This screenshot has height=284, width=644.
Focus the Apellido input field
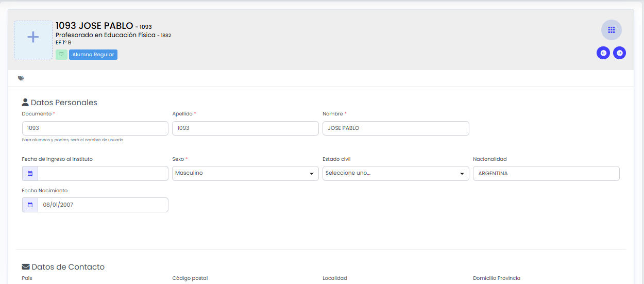pos(245,128)
